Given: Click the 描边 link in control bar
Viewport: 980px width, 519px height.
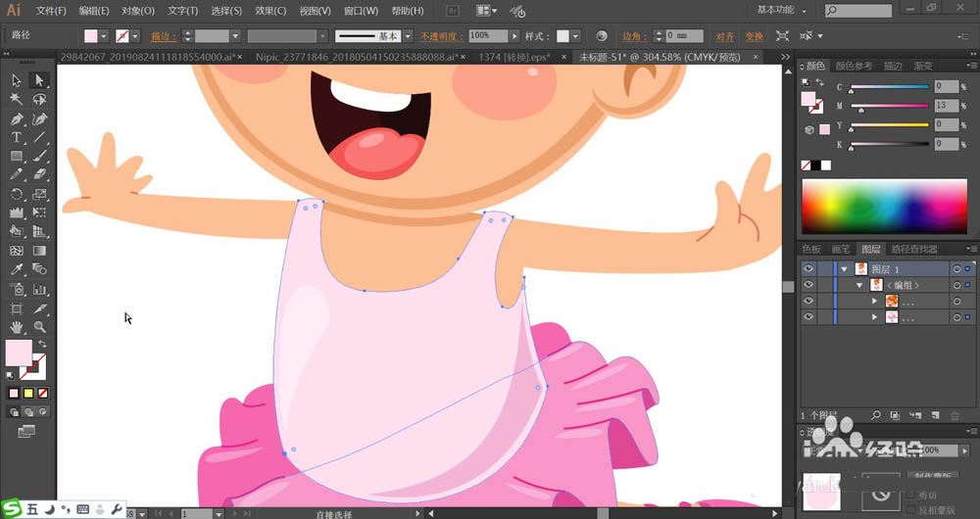Looking at the screenshot, I should (x=164, y=37).
